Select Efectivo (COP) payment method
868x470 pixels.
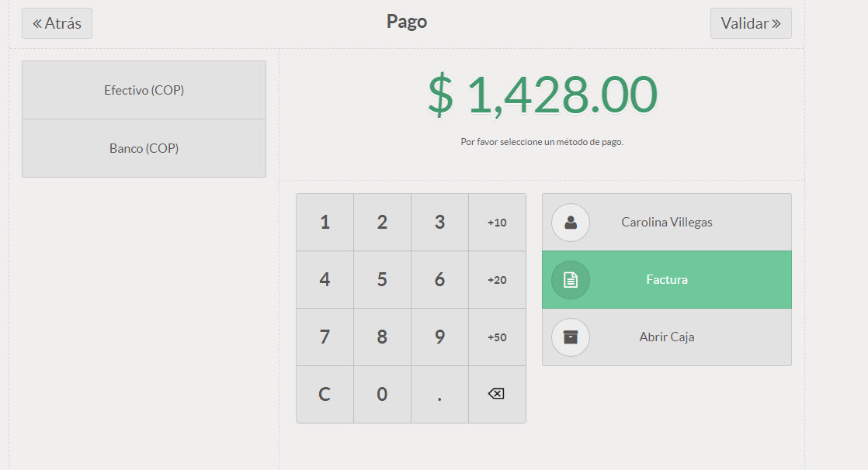pos(144,90)
